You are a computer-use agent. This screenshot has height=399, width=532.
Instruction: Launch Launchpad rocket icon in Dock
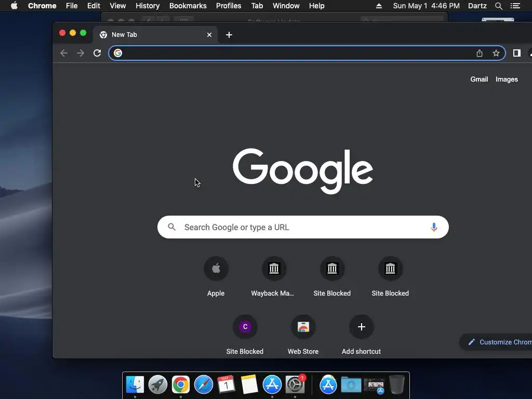tap(158, 384)
